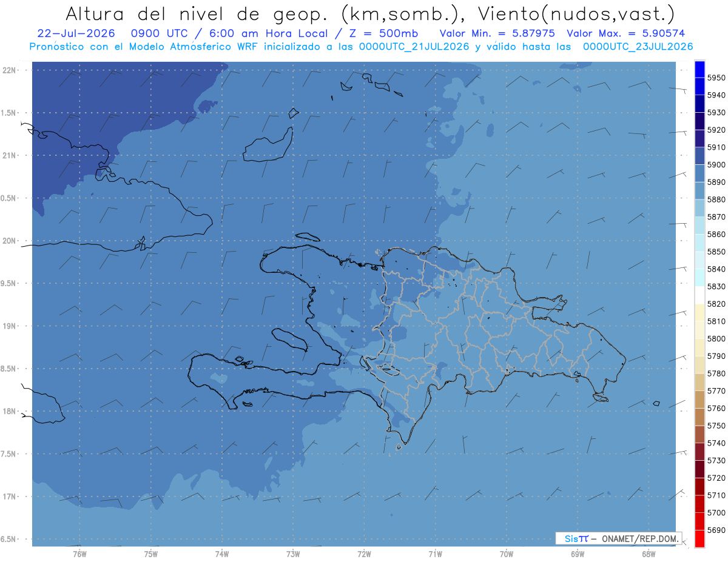This screenshot has height=562, width=728.
Task: Click the red swatch below 5690
Action: point(699,538)
